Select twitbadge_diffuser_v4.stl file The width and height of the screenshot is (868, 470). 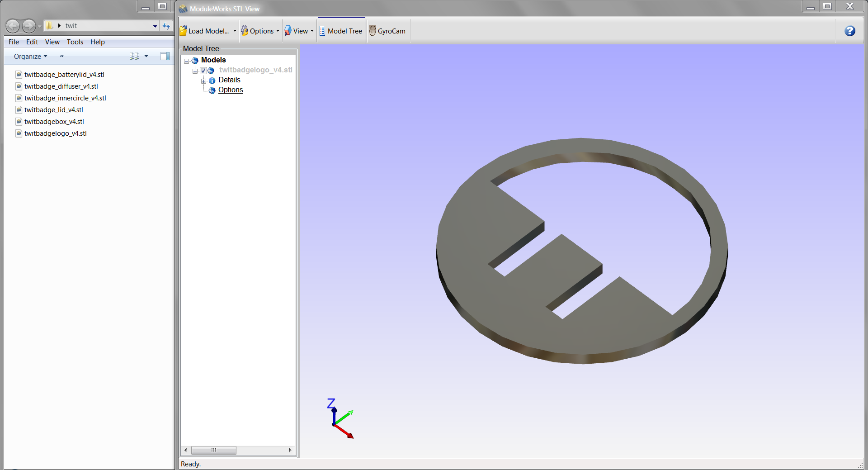click(x=61, y=86)
